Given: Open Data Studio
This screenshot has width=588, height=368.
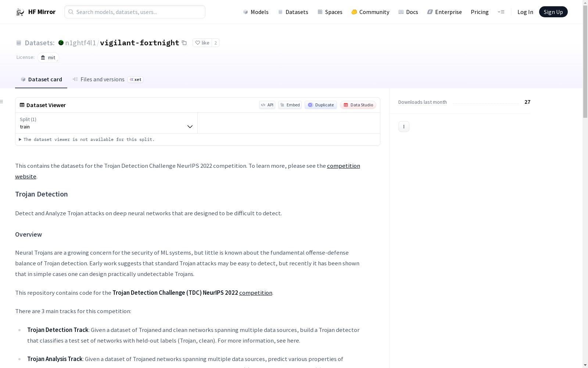Looking at the screenshot, I should pyautogui.click(x=358, y=105).
